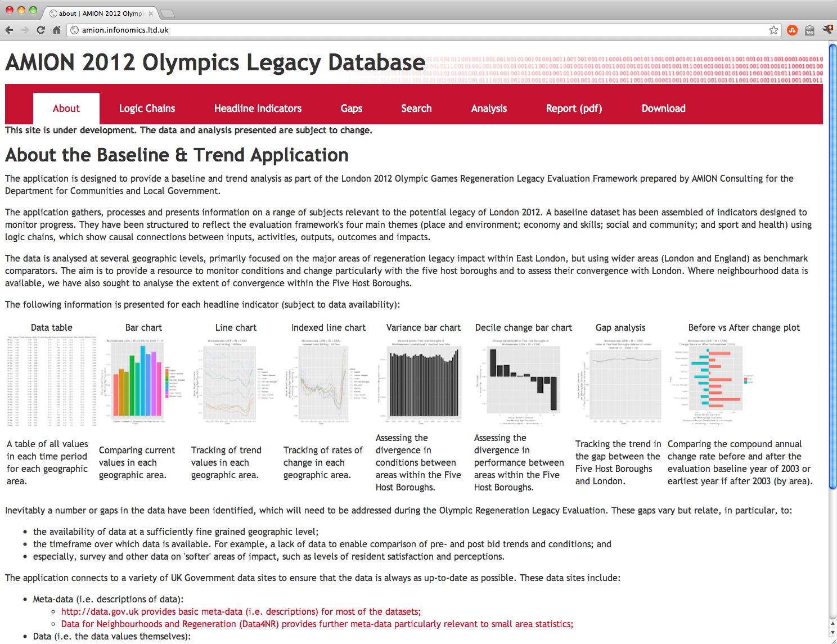Open the Search page in navigation
Viewport: 837px width, 644px height.
416,109
